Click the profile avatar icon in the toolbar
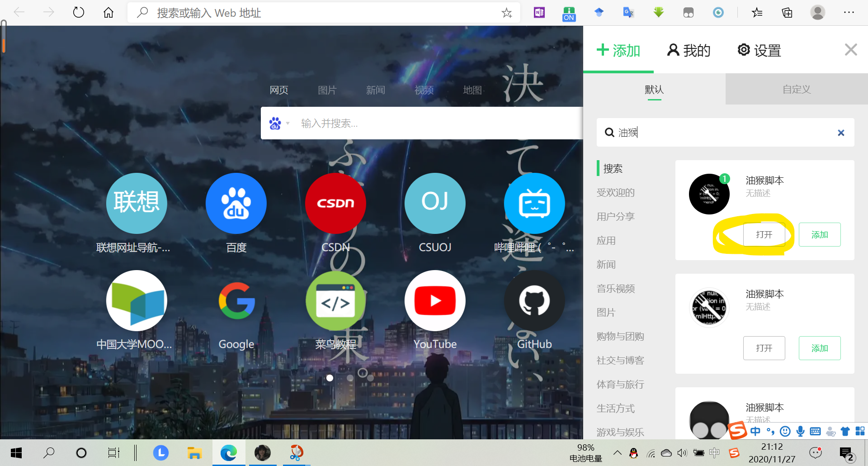868x466 pixels. [x=817, y=12]
